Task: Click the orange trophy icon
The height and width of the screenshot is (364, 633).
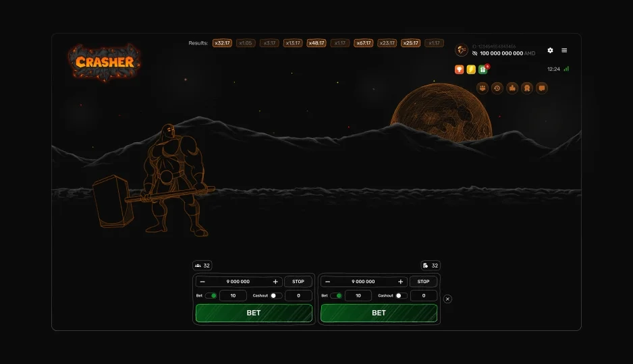Action: point(460,69)
